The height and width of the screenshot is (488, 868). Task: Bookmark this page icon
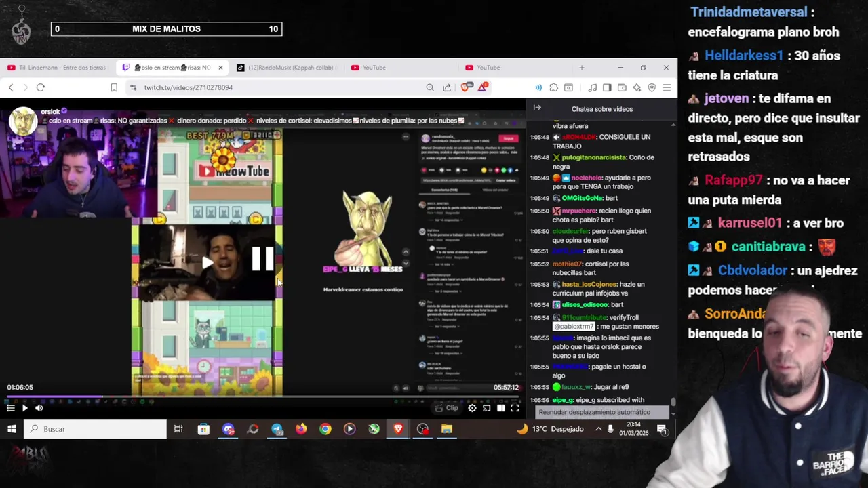click(114, 87)
